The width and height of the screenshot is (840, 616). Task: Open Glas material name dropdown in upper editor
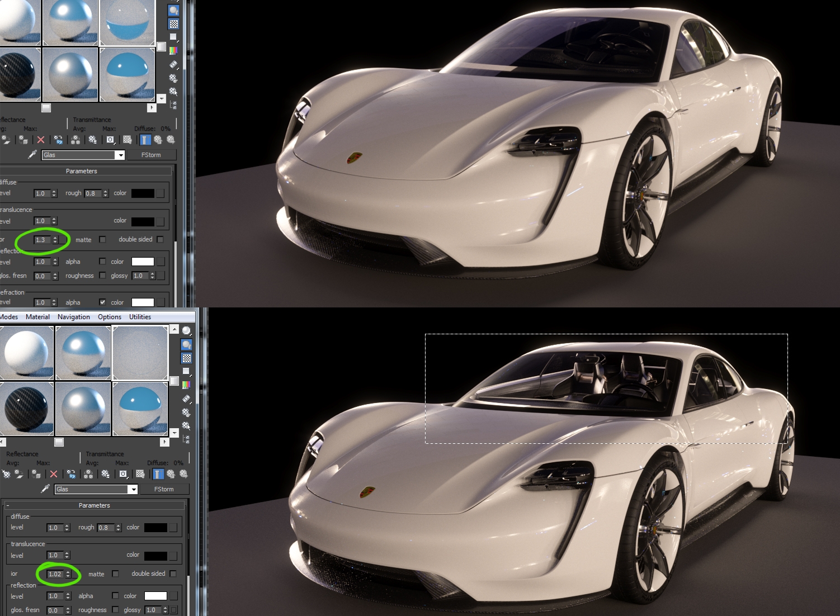[x=120, y=155]
